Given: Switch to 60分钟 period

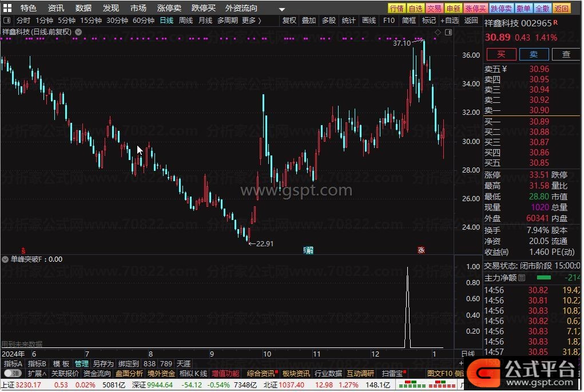Looking at the screenshot, I should coord(144,20).
